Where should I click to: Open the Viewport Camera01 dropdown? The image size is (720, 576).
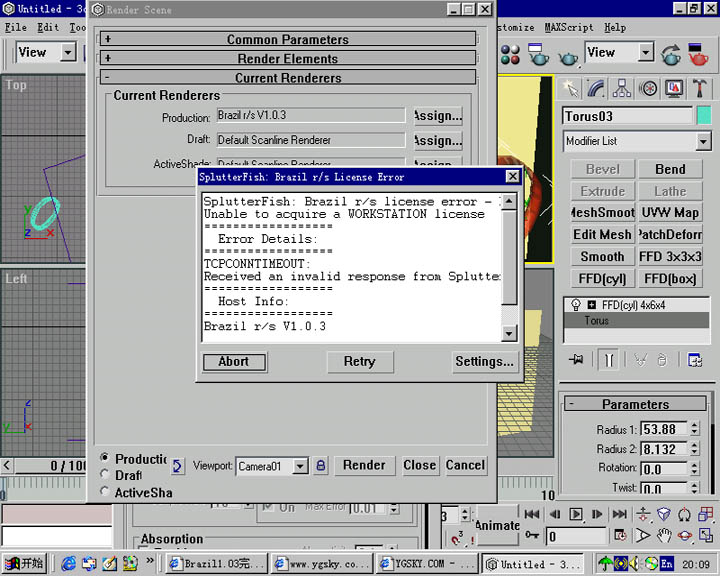coord(300,466)
